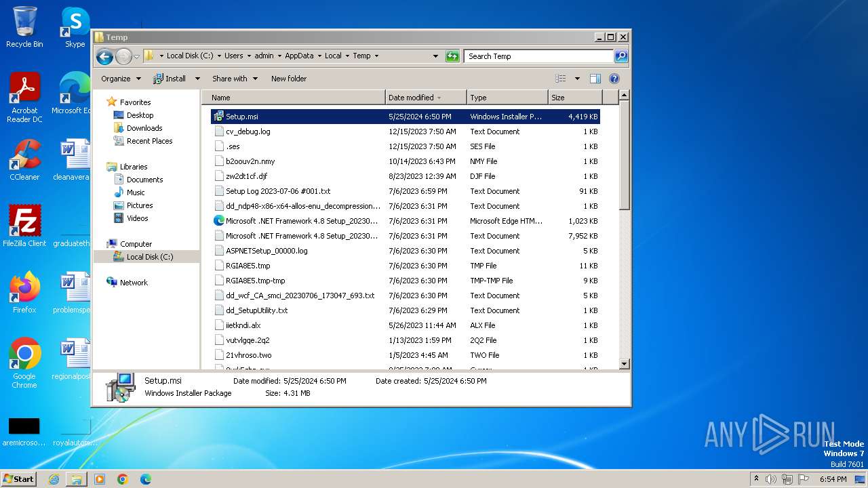
Task: Click the file list vertical scrollbar down arrow
Action: [625, 364]
